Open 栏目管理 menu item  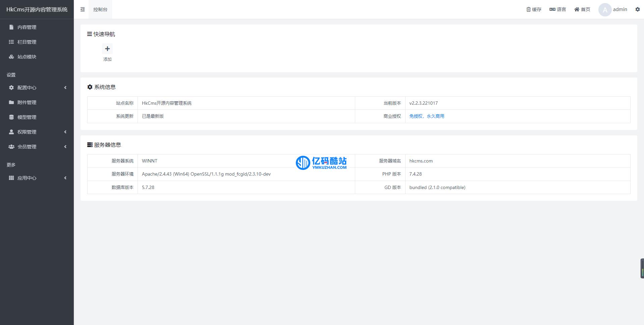click(x=37, y=42)
